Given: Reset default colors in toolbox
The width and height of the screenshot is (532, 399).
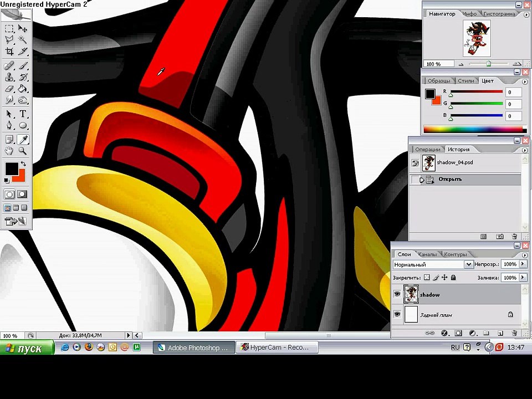Looking at the screenshot, I should click(7, 180).
